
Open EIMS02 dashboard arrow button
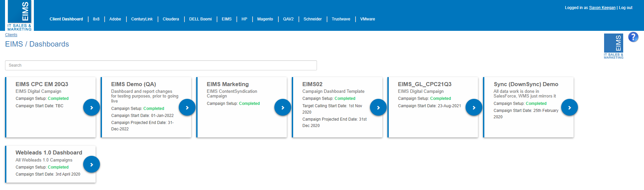point(378,108)
